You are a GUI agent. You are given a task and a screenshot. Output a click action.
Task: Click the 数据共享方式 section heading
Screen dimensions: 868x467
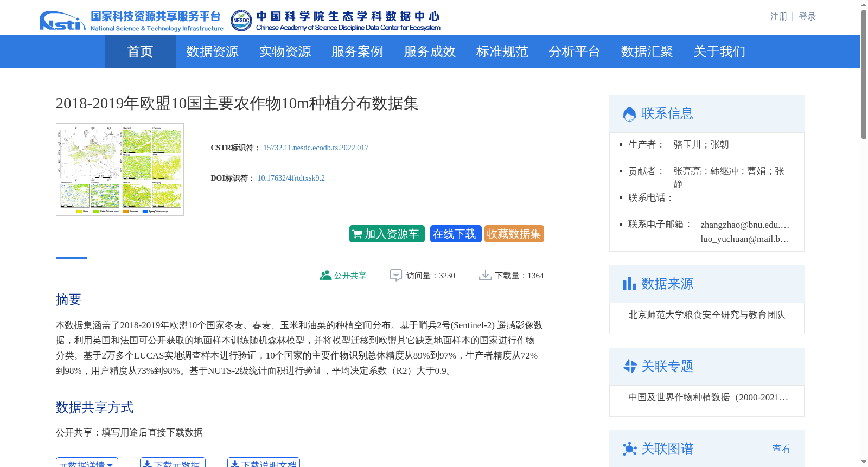pos(94,407)
